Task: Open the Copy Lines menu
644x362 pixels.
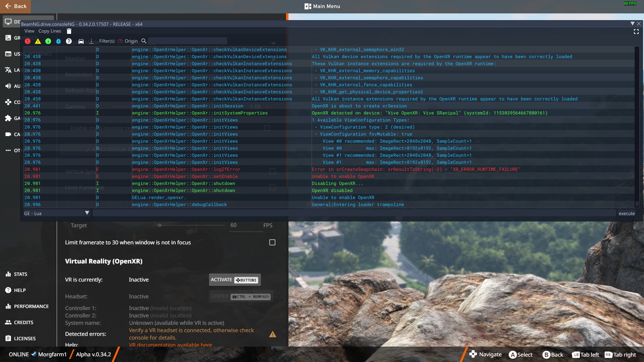Action: 50,31
